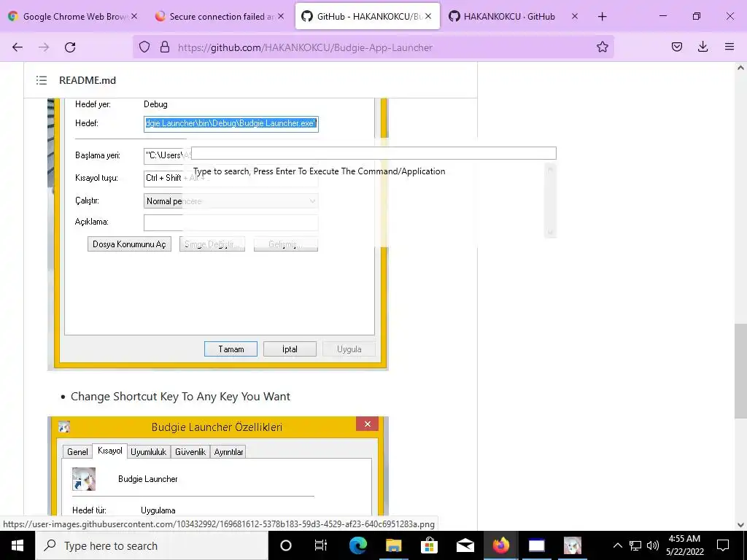Reload the current page
Image resolution: width=747 pixels, height=560 pixels.
click(70, 47)
